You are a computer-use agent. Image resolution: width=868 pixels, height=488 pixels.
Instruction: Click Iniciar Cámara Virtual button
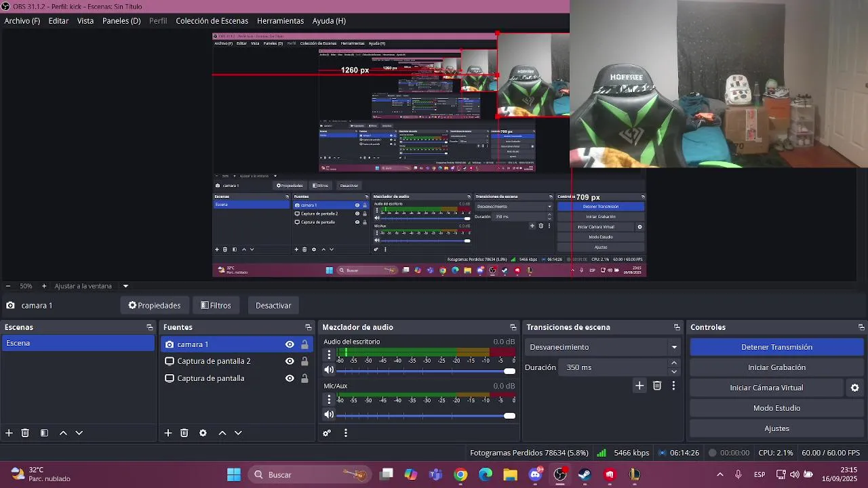click(766, 388)
